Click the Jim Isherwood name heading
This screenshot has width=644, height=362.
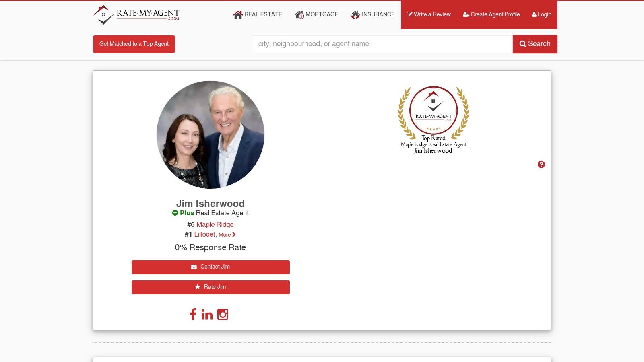point(211,204)
